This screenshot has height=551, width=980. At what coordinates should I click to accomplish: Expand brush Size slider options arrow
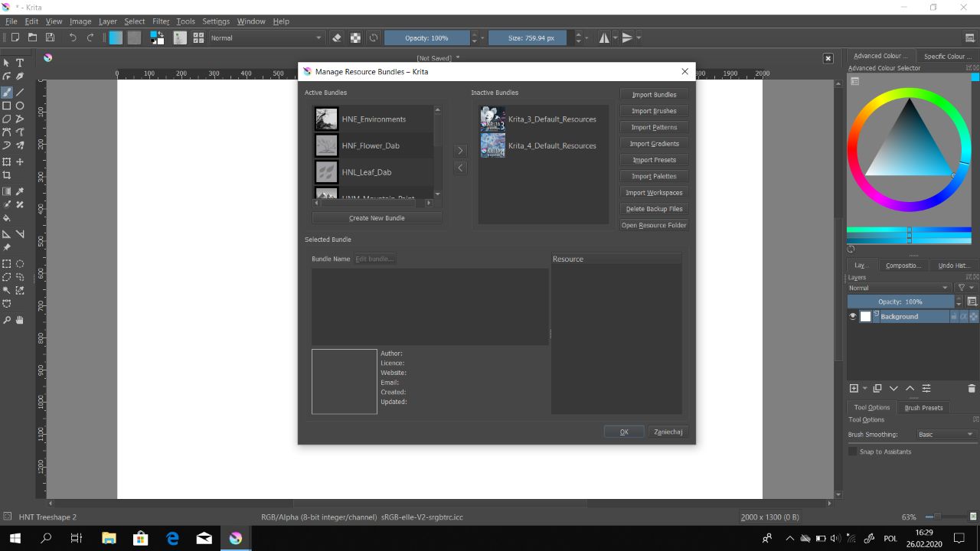click(587, 37)
